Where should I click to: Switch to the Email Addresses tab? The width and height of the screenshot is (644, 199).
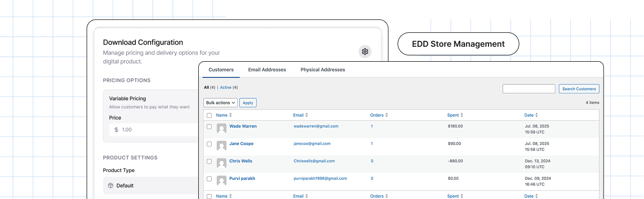tap(267, 70)
